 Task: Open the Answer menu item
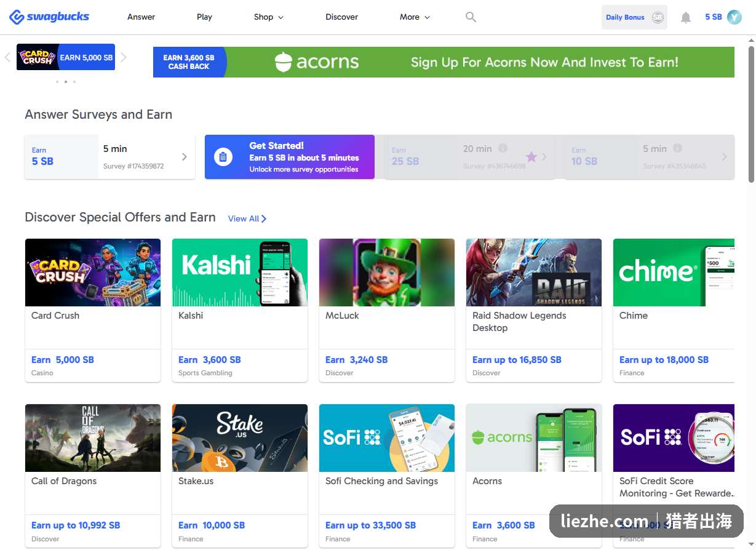tap(141, 17)
